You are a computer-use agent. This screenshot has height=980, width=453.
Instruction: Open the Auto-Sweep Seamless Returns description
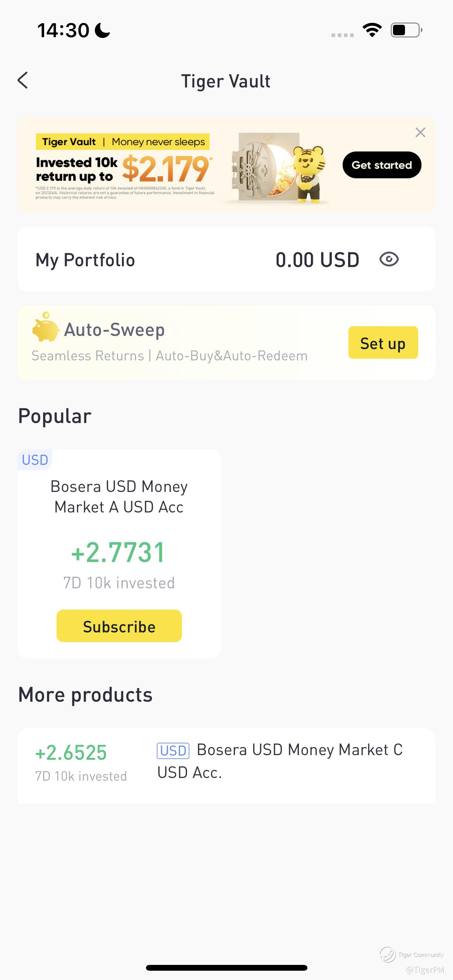click(170, 356)
